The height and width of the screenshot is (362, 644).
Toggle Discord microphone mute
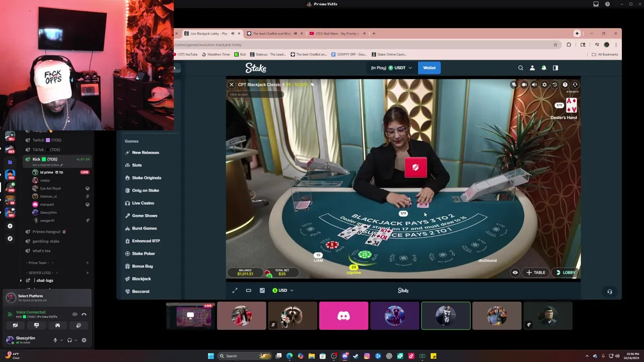pos(55,340)
